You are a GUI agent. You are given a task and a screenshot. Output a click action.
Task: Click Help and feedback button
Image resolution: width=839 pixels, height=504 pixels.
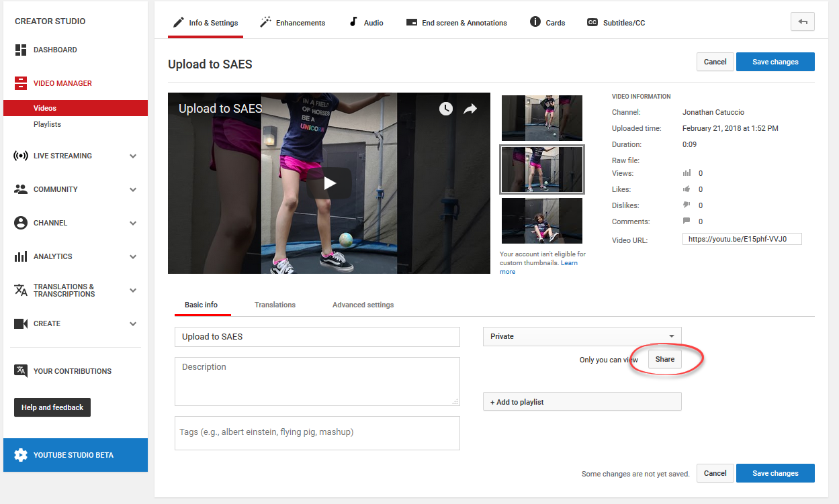tap(52, 407)
